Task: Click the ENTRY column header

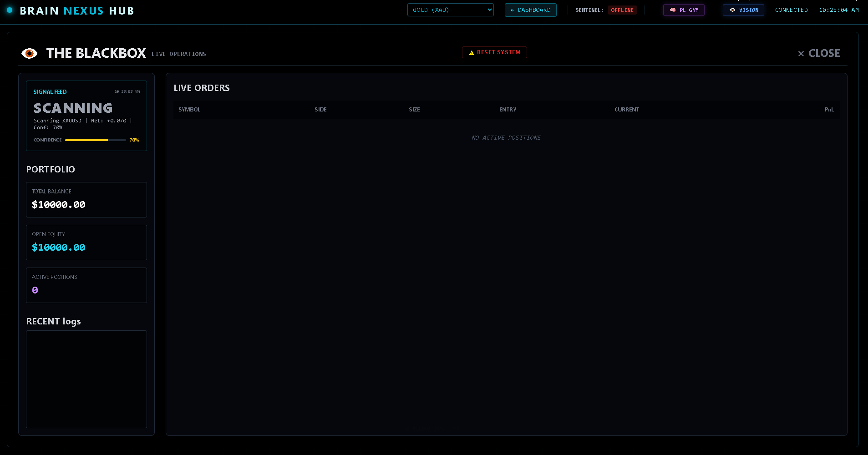Action: [x=508, y=110]
